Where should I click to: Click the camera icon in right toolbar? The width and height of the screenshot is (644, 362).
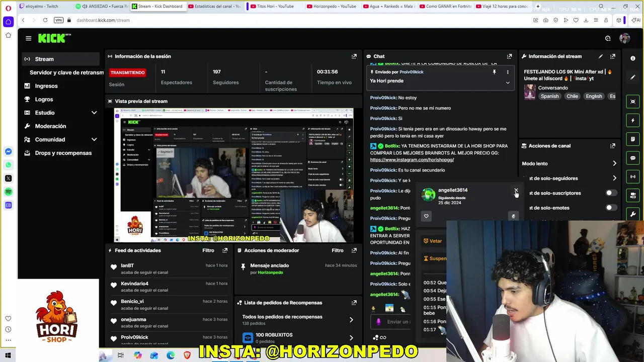pyautogui.click(x=633, y=196)
